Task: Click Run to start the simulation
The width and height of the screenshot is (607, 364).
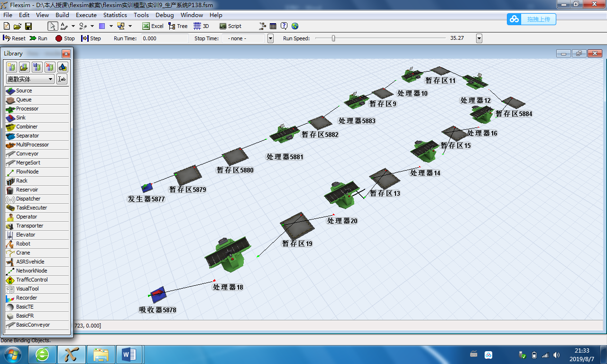Action: tap(38, 38)
